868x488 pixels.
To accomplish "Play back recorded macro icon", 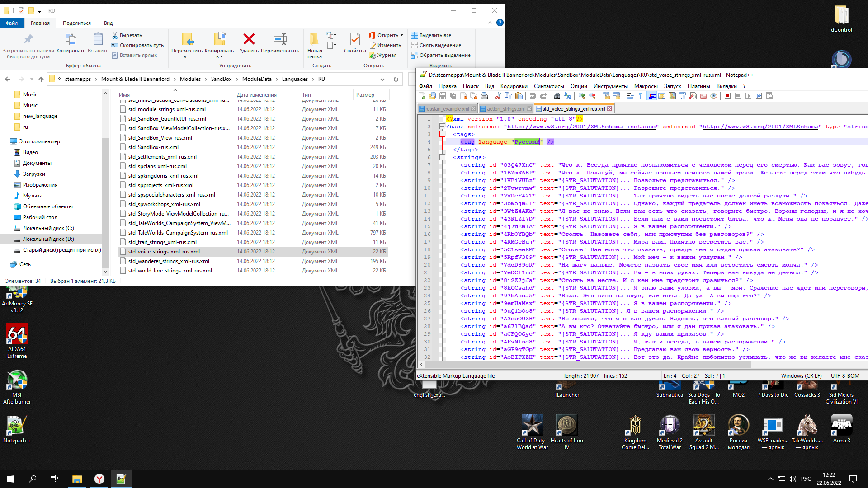I will (x=748, y=96).
